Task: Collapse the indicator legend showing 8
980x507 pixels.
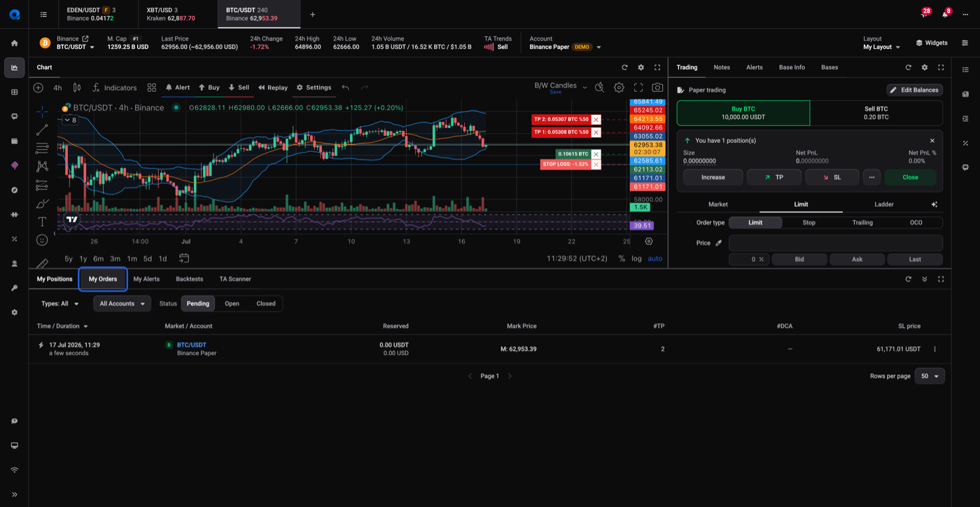Action: point(71,120)
